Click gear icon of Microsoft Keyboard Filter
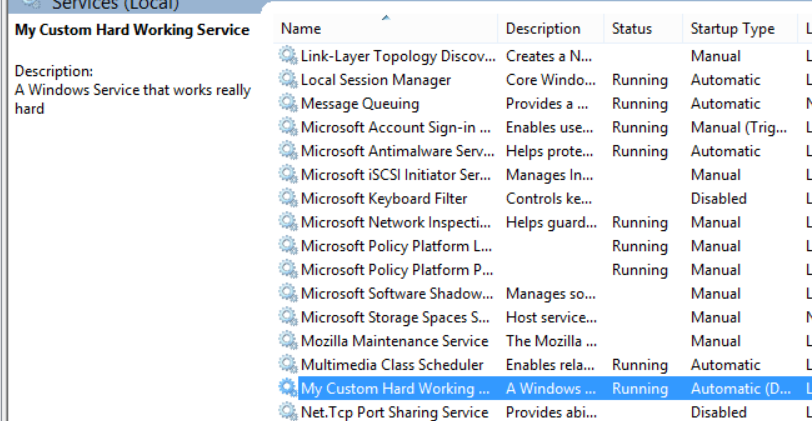Image resolution: width=812 pixels, height=421 pixels. pyautogui.click(x=288, y=199)
